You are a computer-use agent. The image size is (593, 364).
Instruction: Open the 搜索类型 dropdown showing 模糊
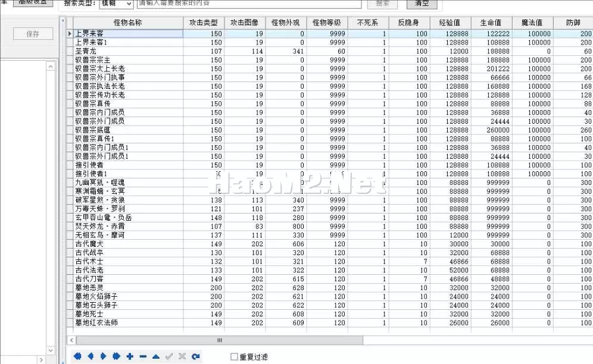point(116,4)
